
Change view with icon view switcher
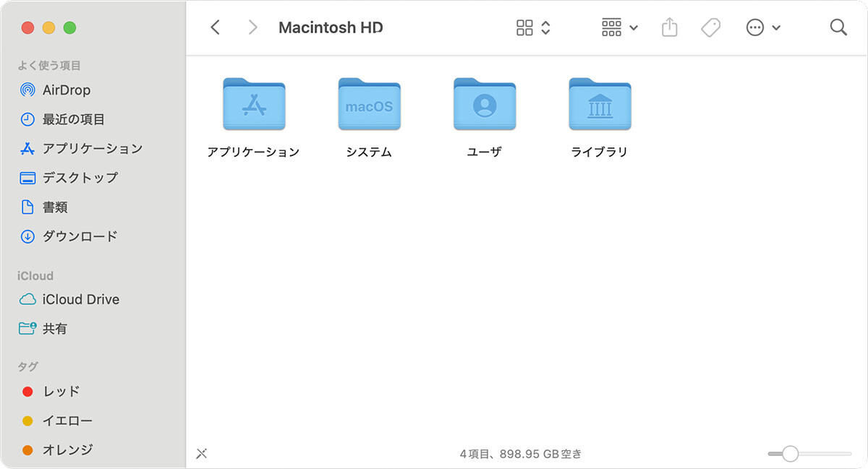tap(534, 27)
